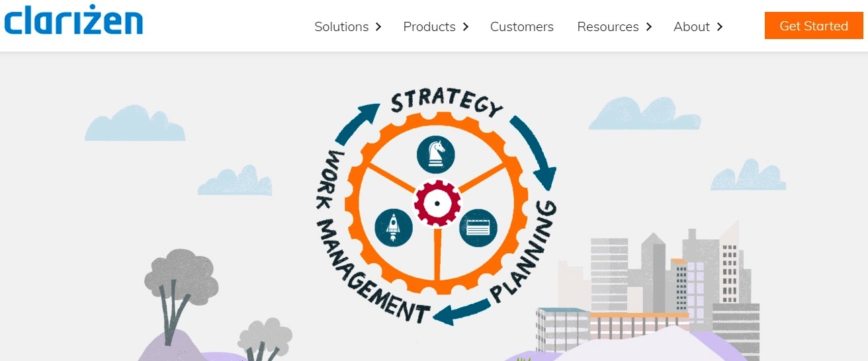The width and height of the screenshot is (868, 361).
Task: Click the chess knight strategy icon
Action: click(436, 155)
